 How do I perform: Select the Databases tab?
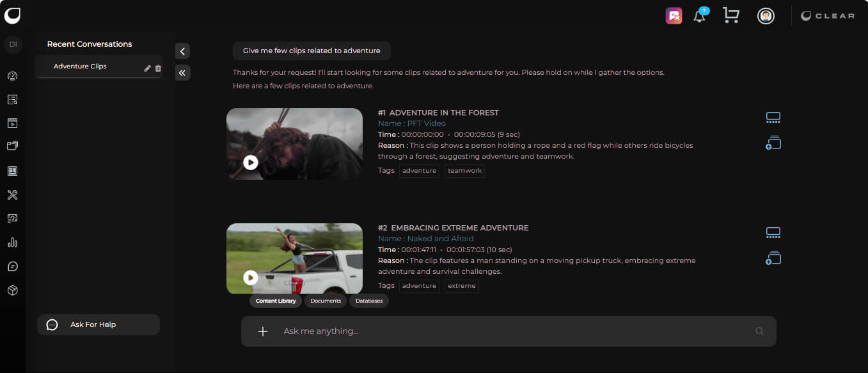tap(369, 301)
